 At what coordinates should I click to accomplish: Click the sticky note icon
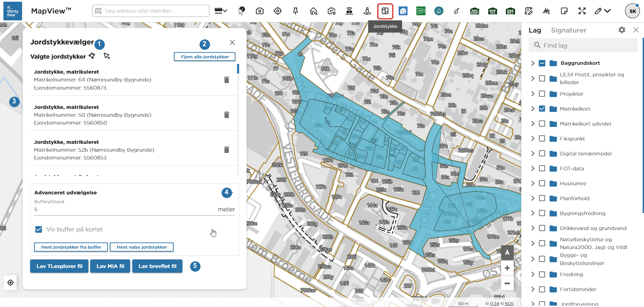(564, 11)
